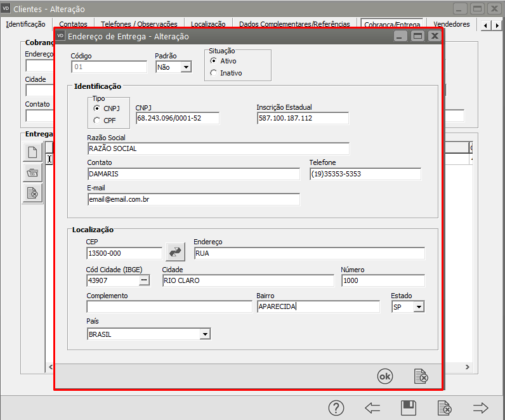The width and height of the screenshot is (505, 420).
Task: Select the Inativo radio button
Action: pos(214,73)
